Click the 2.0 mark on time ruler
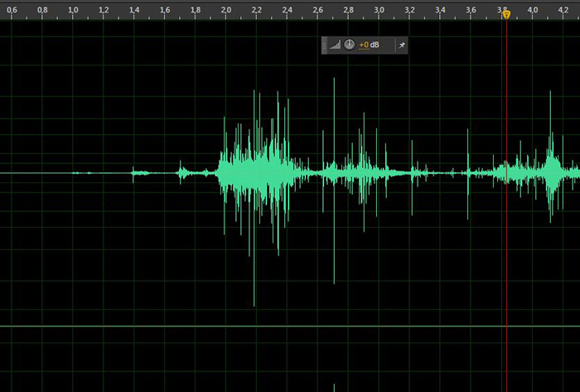The width and height of the screenshot is (580, 392). (x=226, y=10)
